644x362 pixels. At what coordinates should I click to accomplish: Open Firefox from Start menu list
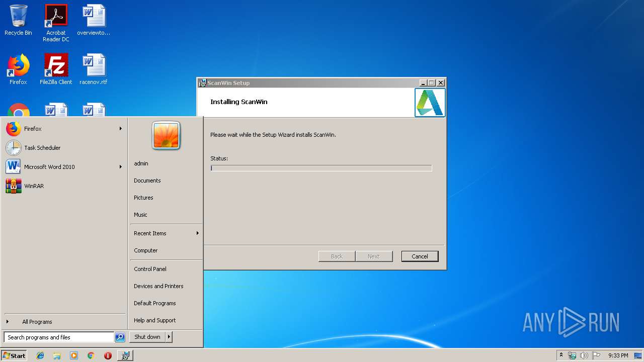64,129
